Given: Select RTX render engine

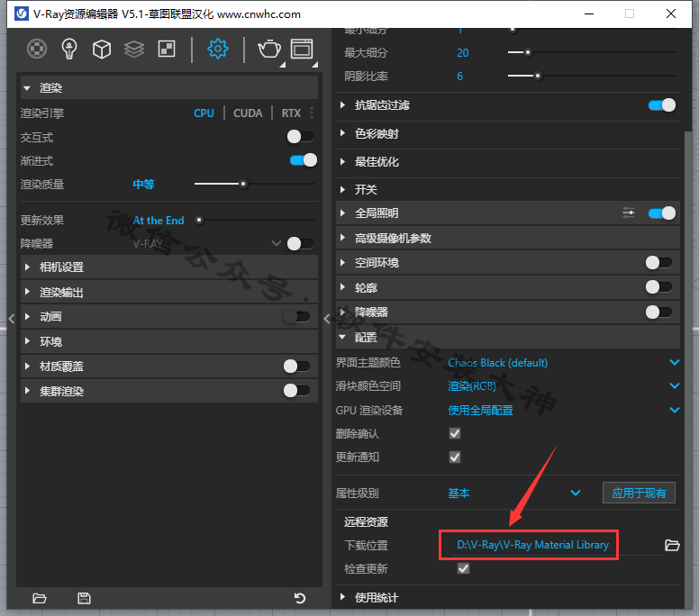Looking at the screenshot, I should point(291,113).
